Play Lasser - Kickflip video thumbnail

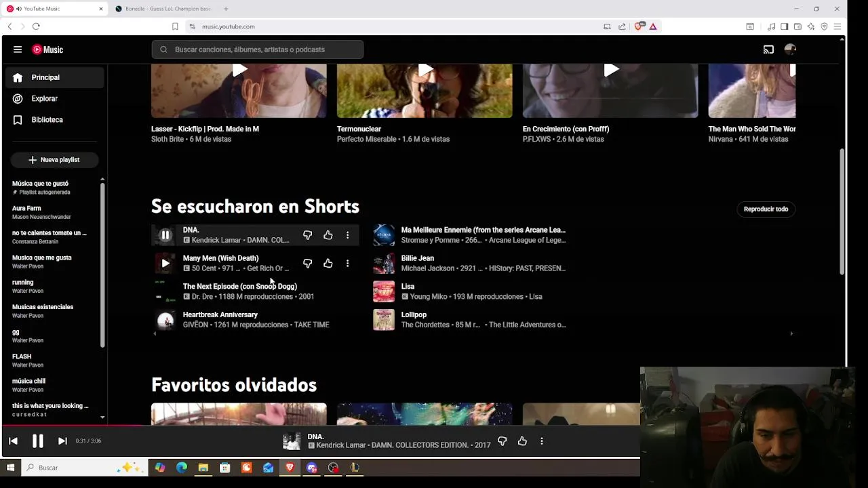[x=239, y=90]
